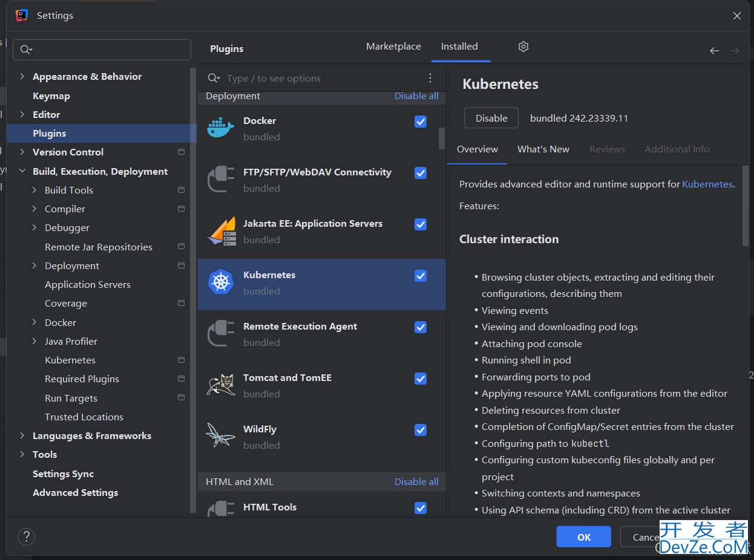
Task: Open the Reviews tab
Action: click(x=607, y=149)
